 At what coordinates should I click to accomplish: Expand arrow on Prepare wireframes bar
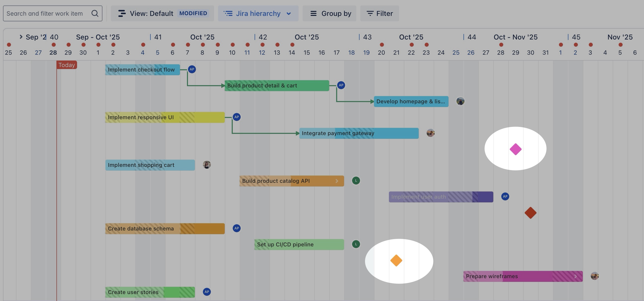[576, 276]
